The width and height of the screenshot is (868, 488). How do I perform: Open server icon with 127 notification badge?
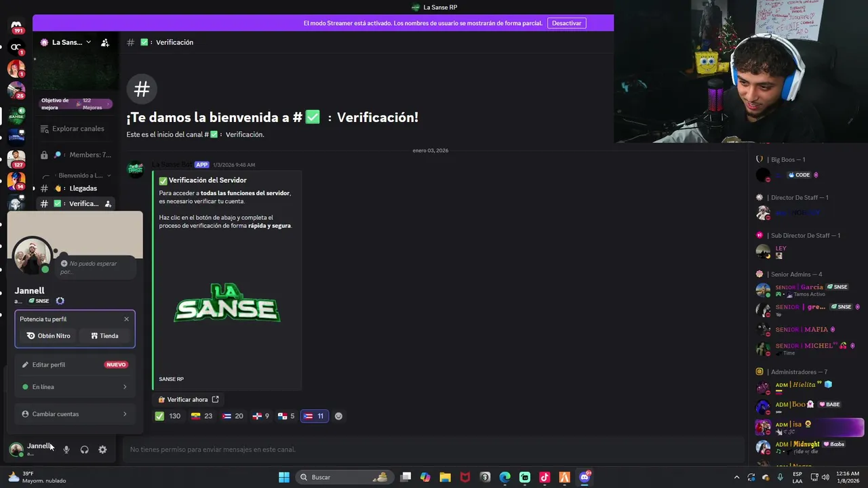point(16,159)
